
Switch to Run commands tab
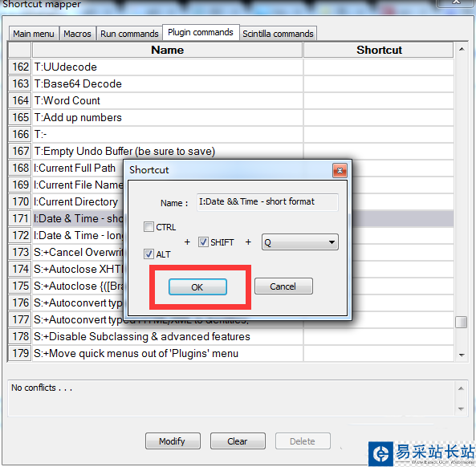coord(129,34)
